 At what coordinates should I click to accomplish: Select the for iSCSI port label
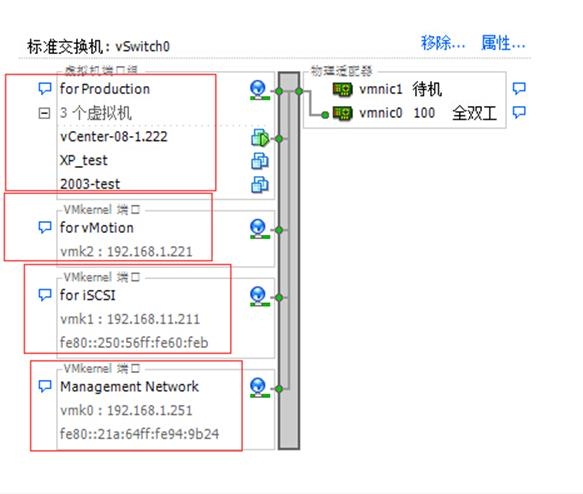click(x=88, y=296)
